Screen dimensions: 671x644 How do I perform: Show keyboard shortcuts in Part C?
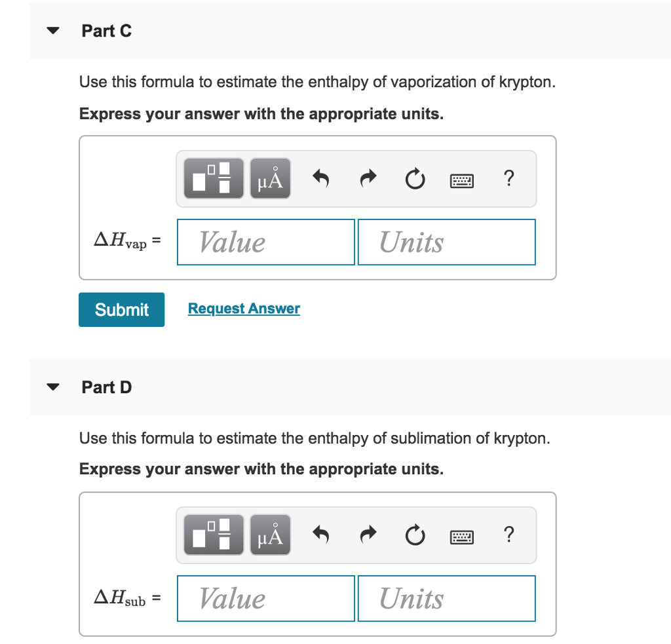462,181
